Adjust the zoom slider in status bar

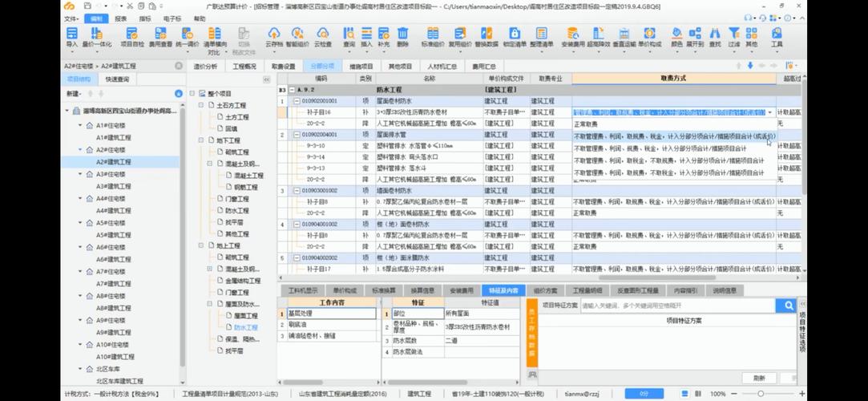(761, 393)
